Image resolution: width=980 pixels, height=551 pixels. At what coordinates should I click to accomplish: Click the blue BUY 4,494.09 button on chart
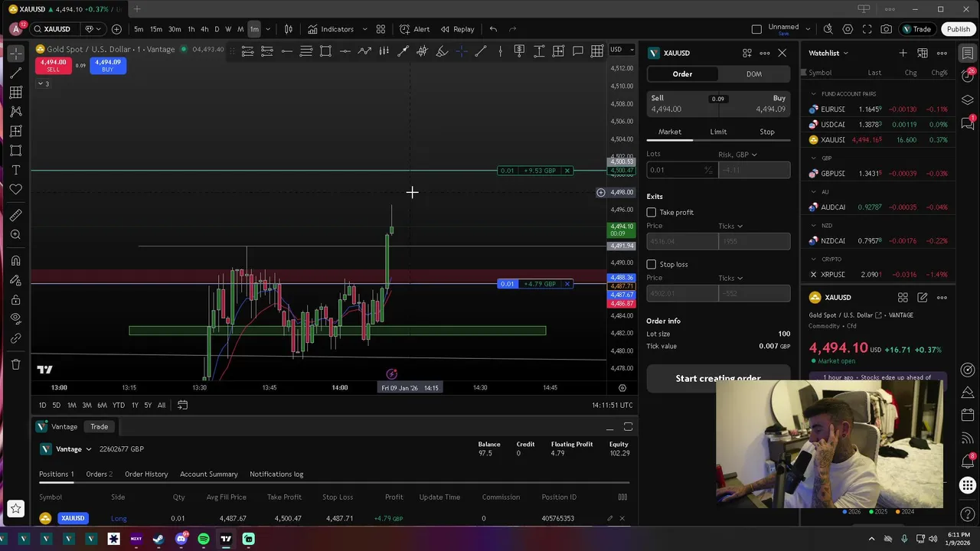pos(107,66)
